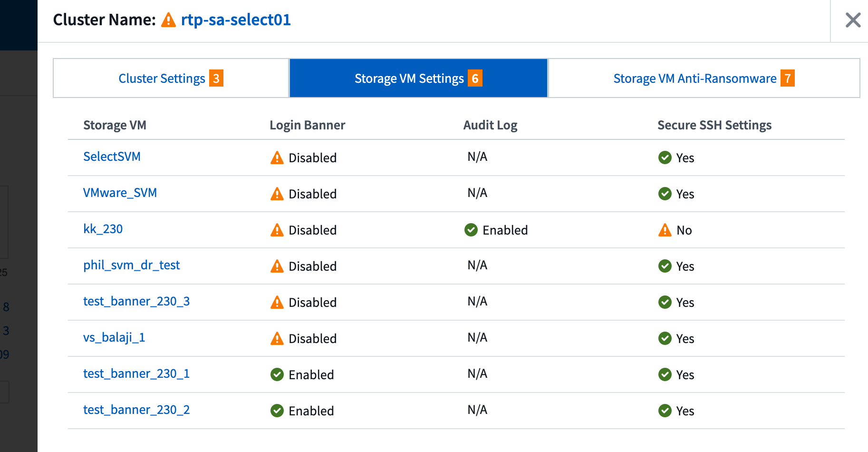Image resolution: width=868 pixels, height=452 pixels.
Task: Click the kk_230 Secure SSH warning icon
Action: [x=665, y=230]
